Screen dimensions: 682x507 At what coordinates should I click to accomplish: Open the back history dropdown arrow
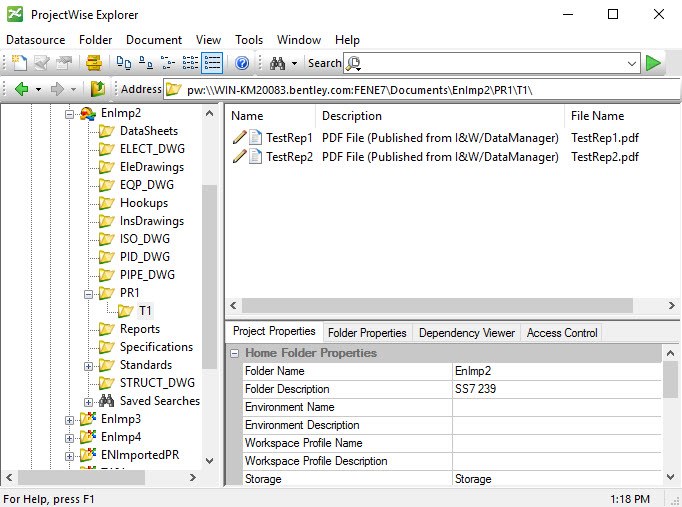pyautogui.click(x=38, y=90)
